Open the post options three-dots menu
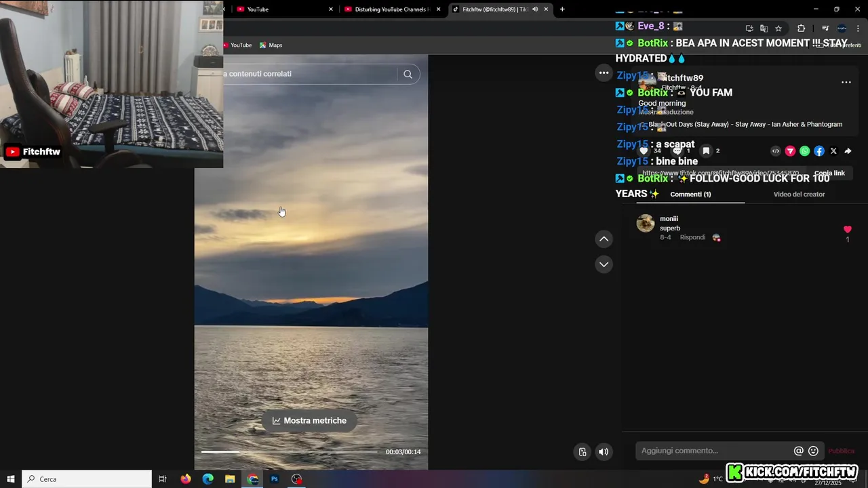This screenshot has height=488, width=868. [846, 82]
